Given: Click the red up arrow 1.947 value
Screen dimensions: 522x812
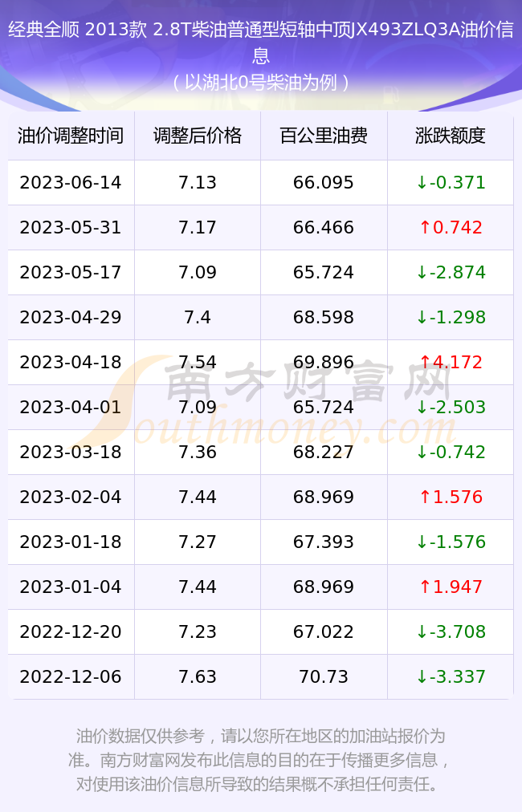Looking at the screenshot, I should (451, 587).
